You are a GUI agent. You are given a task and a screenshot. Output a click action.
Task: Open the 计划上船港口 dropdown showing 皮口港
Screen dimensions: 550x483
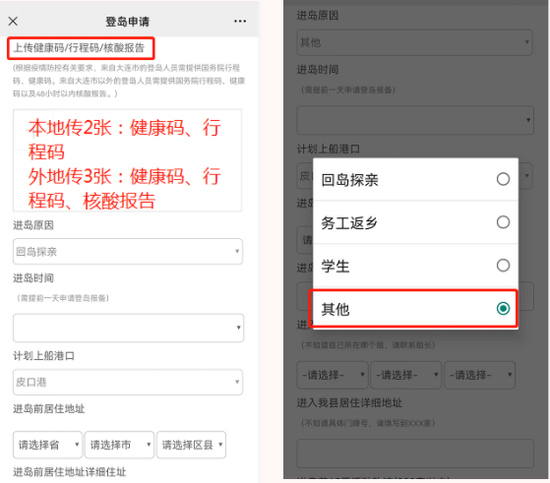(128, 382)
